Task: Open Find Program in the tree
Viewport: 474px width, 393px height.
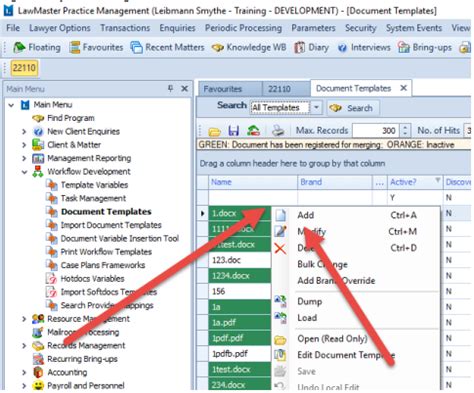Action: point(63,118)
